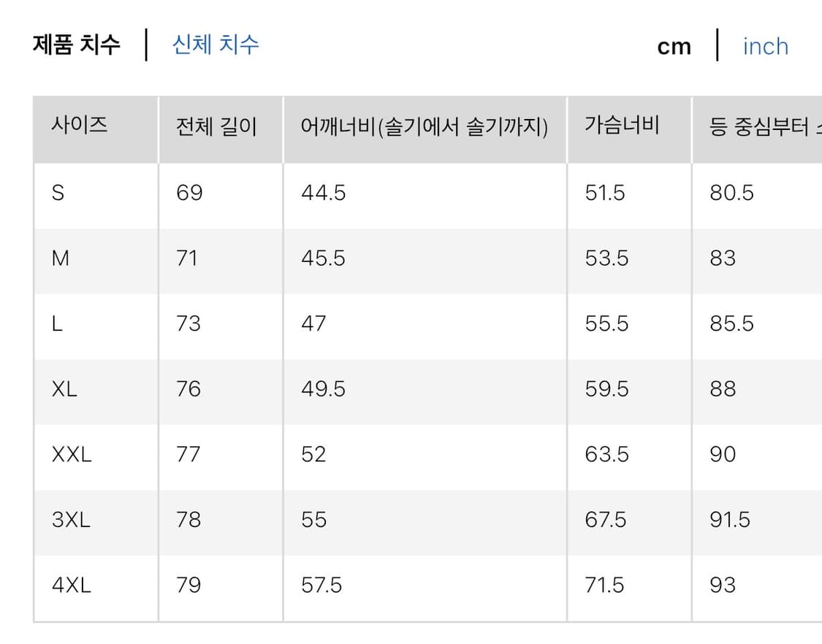Click the M size label
This screenshot has width=822, height=644.
click(61, 258)
